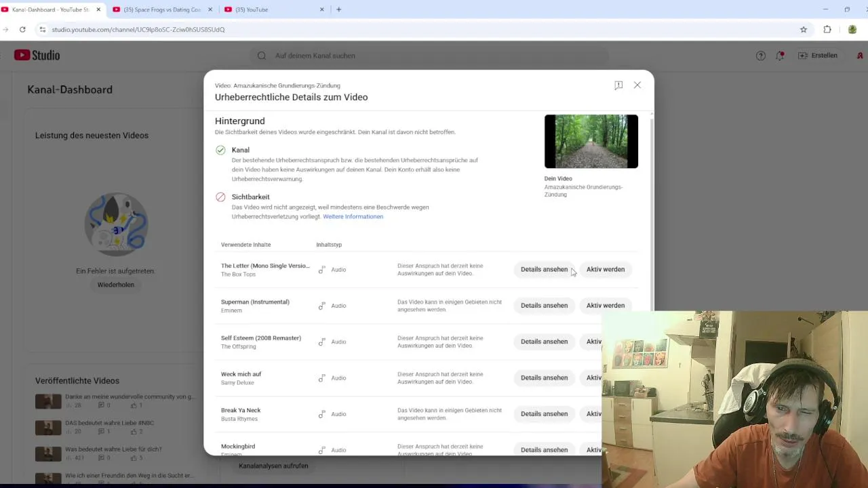Click audio icon for The Letter row
868x488 pixels.
tap(322, 270)
